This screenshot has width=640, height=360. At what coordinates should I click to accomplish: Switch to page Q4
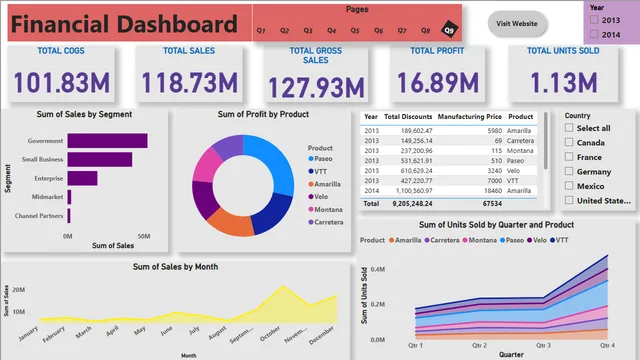(x=331, y=31)
